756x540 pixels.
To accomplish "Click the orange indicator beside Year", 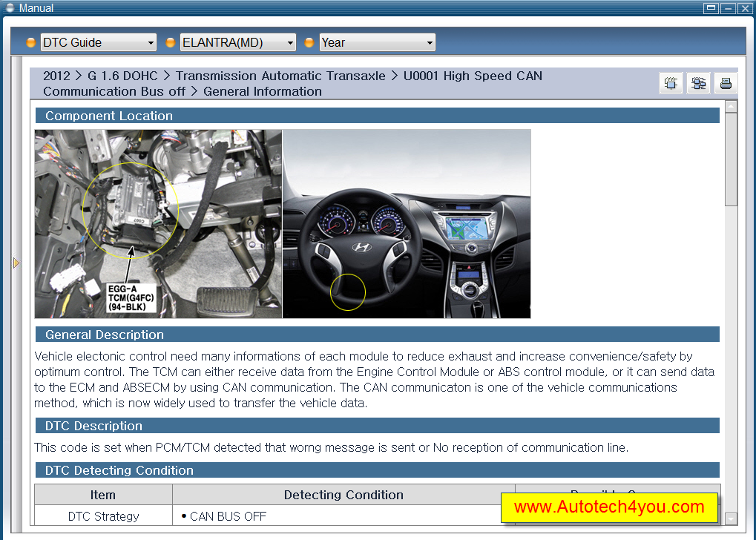I will click(x=309, y=42).
